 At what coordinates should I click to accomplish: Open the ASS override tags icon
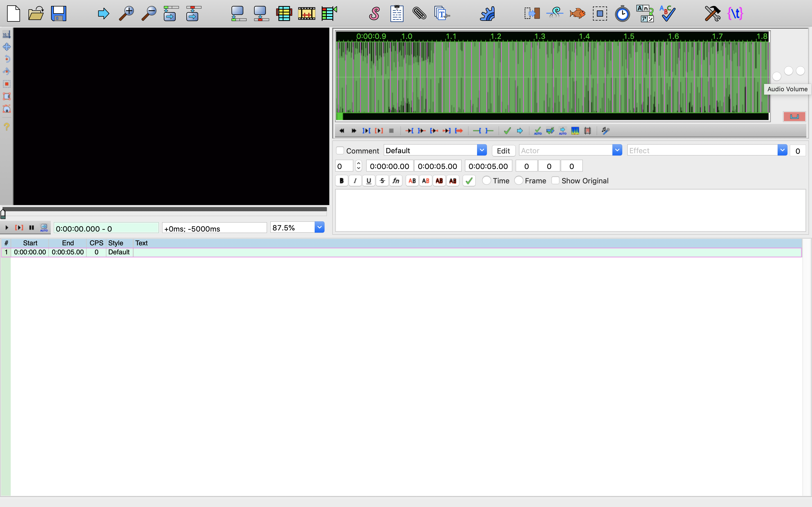tap(735, 14)
